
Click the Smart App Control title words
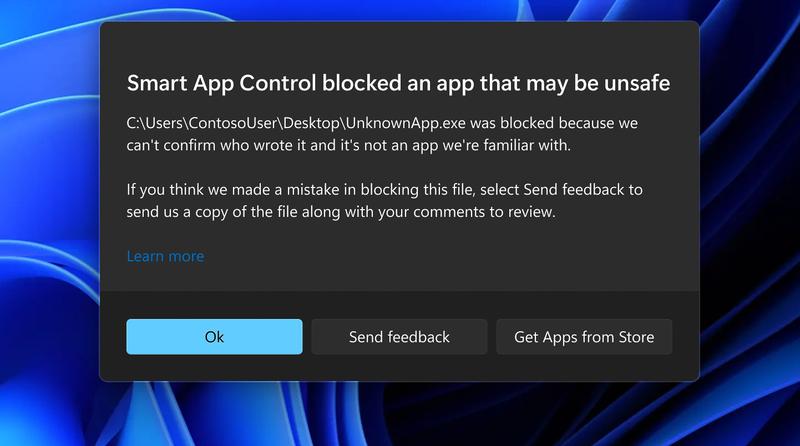click(x=222, y=84)
